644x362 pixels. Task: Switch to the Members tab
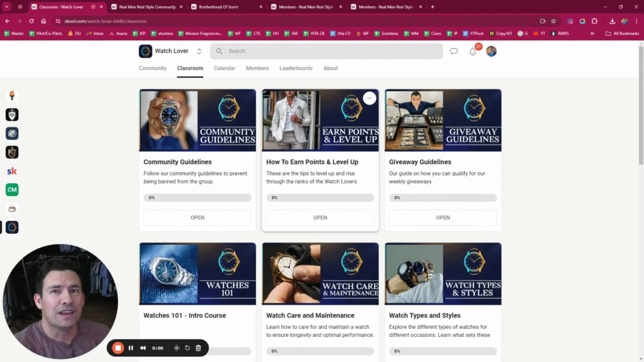point(257,68)
